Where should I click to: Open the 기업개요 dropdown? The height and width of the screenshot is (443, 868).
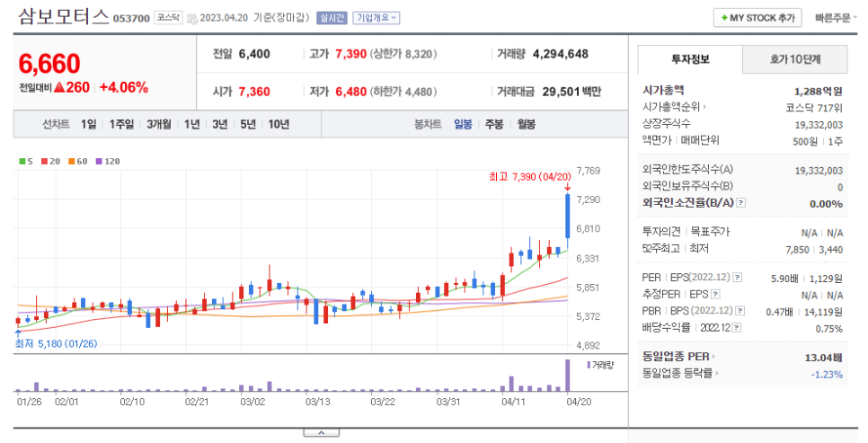(376, 18)
